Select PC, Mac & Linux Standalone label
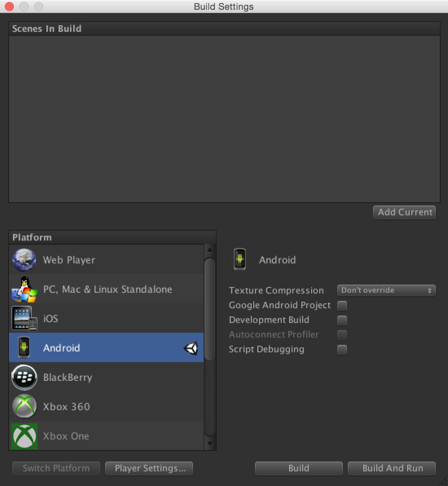This screenshot has height=486, width=448. coord(108,289)
